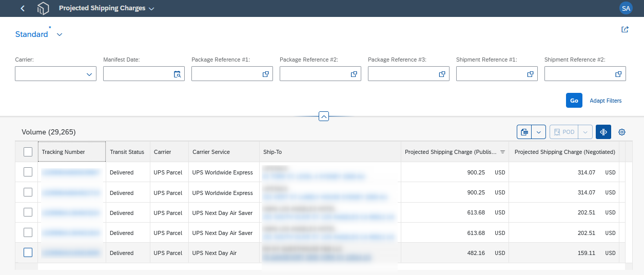Open Projected Shipping Charges title menu
Image resolution: width=644 pixels, height=275 pixels.
click(x=107, y=8)
